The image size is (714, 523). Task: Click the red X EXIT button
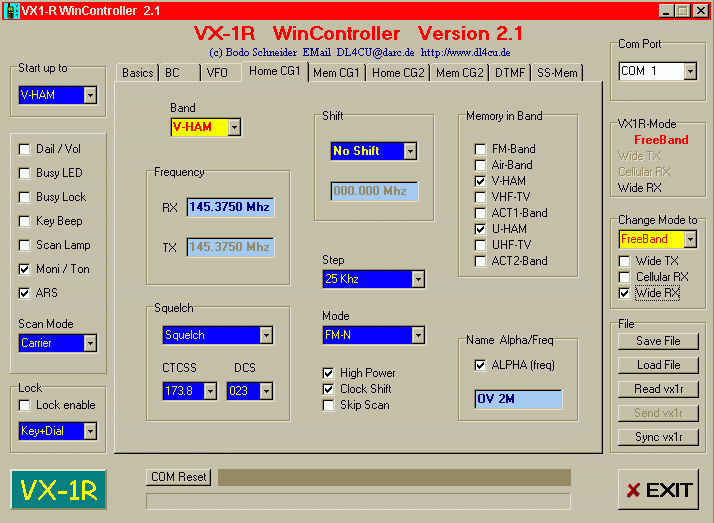pos(658,490)
